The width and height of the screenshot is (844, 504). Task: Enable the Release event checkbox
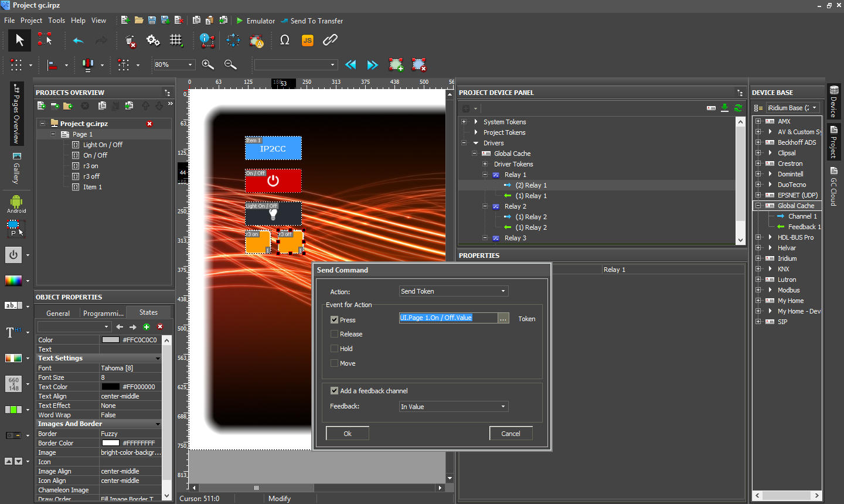(335, 334)
